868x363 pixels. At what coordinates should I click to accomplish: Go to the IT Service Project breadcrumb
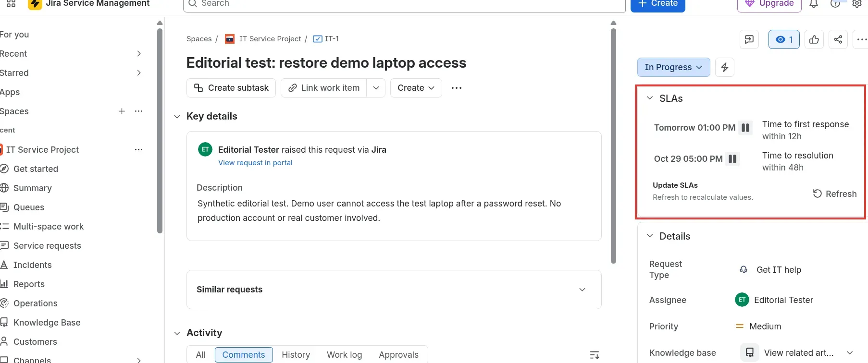pos(270,39)
